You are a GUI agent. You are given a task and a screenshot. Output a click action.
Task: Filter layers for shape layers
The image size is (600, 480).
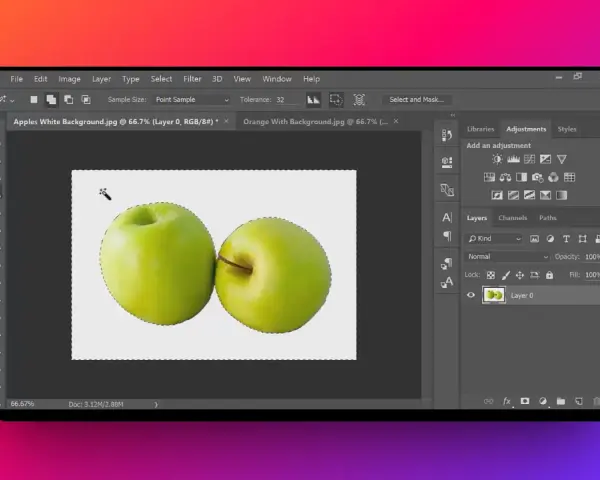(x=582, y=239)
